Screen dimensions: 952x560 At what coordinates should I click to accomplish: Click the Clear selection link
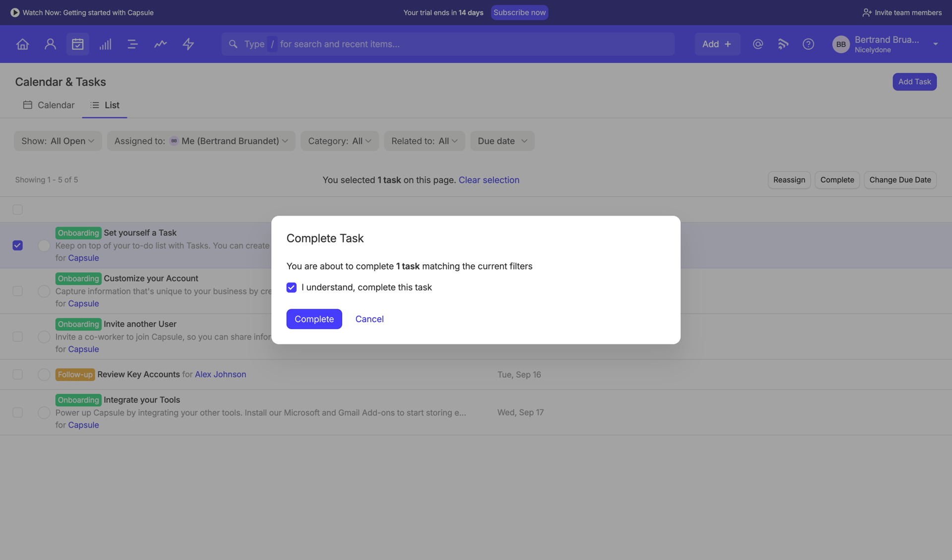489,180
